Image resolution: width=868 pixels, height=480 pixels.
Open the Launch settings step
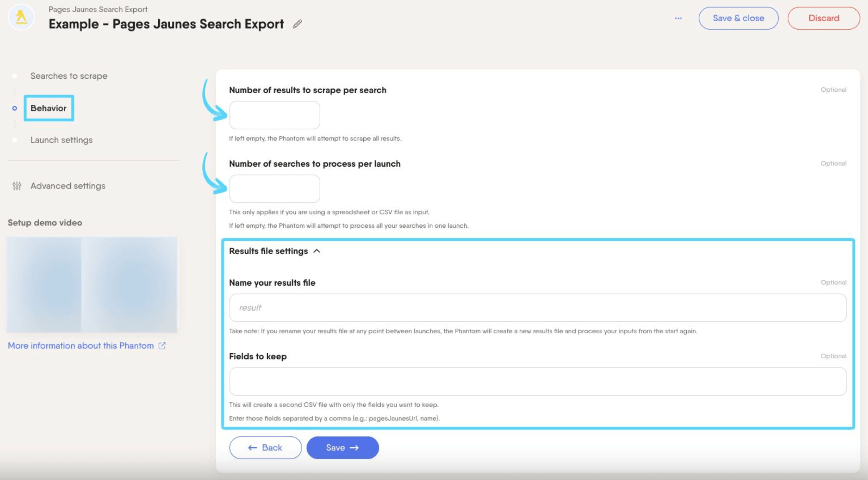click(x=61, y=140)
